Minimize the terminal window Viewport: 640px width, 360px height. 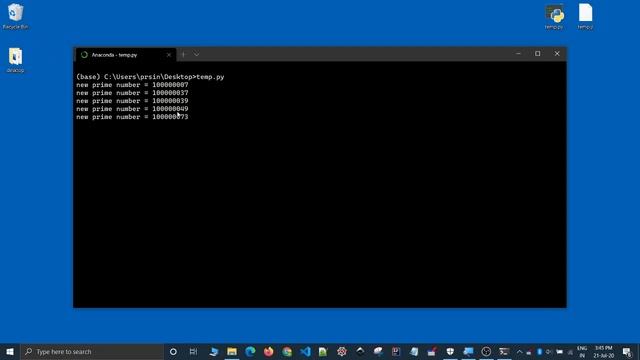click(x=518, y=53)
